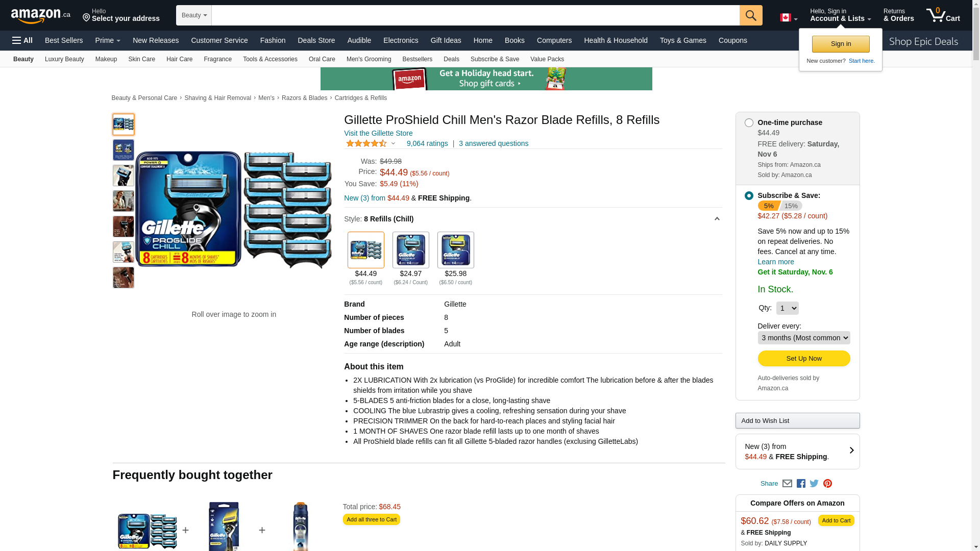Choose the $25.98 style option
980x551 pixels.
[x=455, y=251]
